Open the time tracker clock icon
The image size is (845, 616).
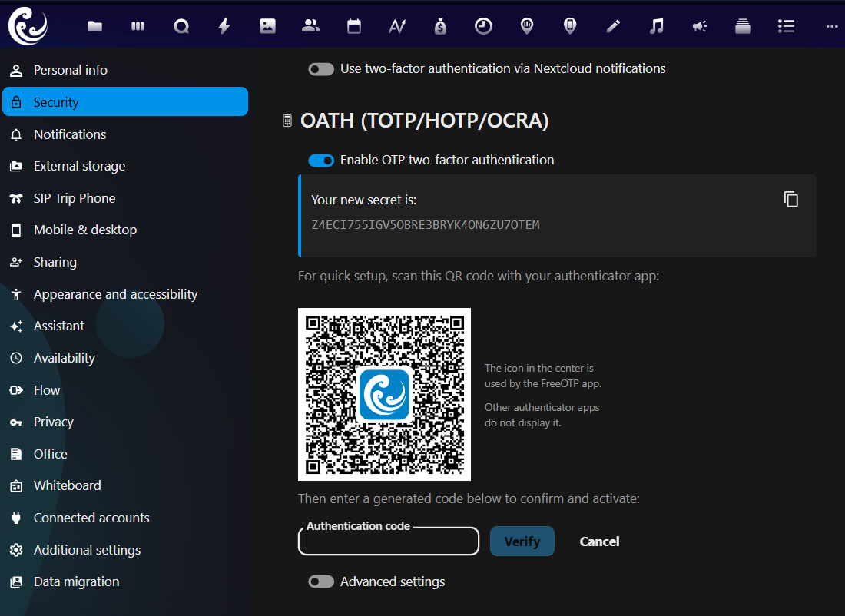click(483, 26)
